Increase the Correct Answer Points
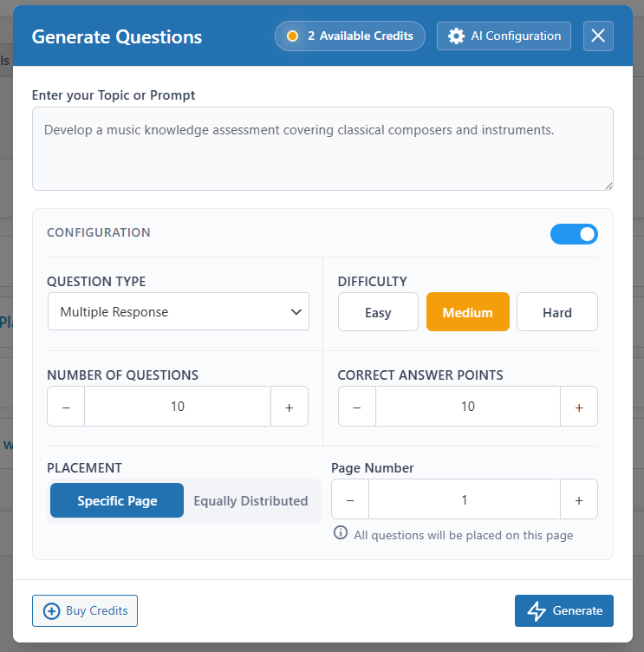The image size is (644, 652). tap(579, 407)
